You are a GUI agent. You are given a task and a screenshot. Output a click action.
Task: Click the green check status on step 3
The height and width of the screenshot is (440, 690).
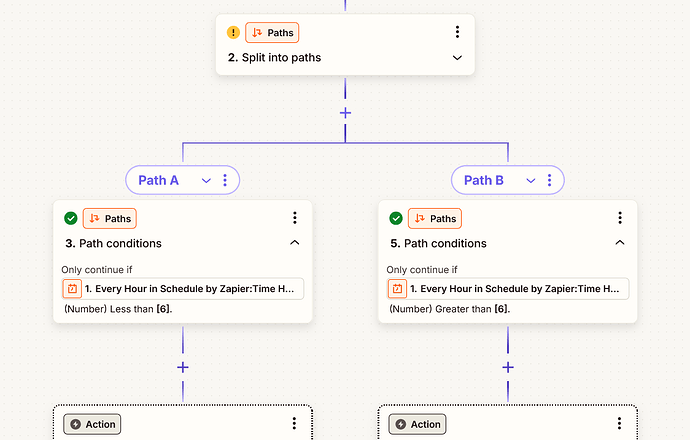pyautogui.click(x=70, y=218)
